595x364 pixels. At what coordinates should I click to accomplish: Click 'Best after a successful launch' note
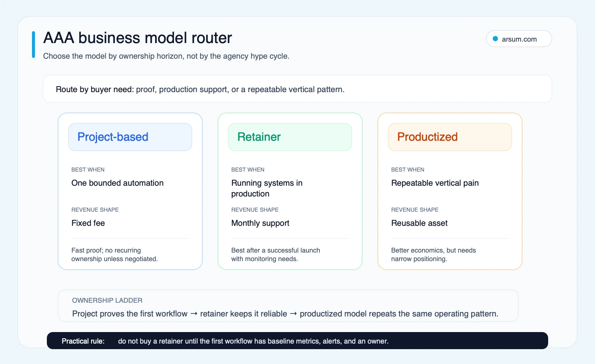(x=276, y=254)
